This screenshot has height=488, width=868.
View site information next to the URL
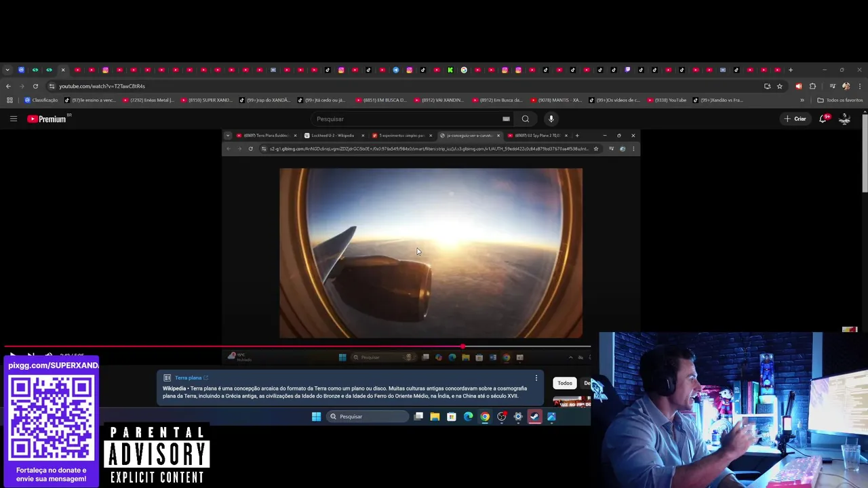click(52, 86)
